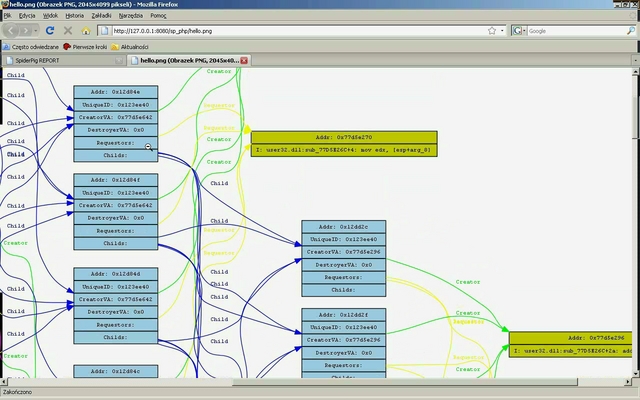Screen dimensions: 640x400
Task: Close the SpiderPig REPORT tab
Action: (x=119, y=60)
